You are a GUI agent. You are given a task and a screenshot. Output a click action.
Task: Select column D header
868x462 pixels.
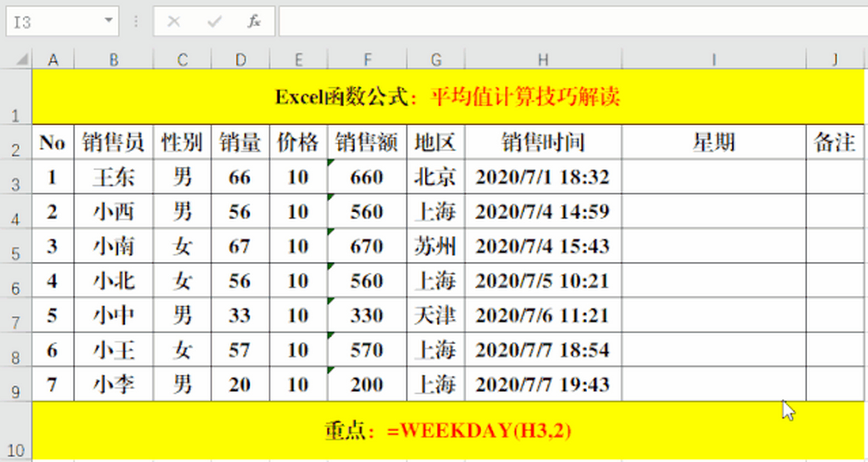[x=241, y=60]
